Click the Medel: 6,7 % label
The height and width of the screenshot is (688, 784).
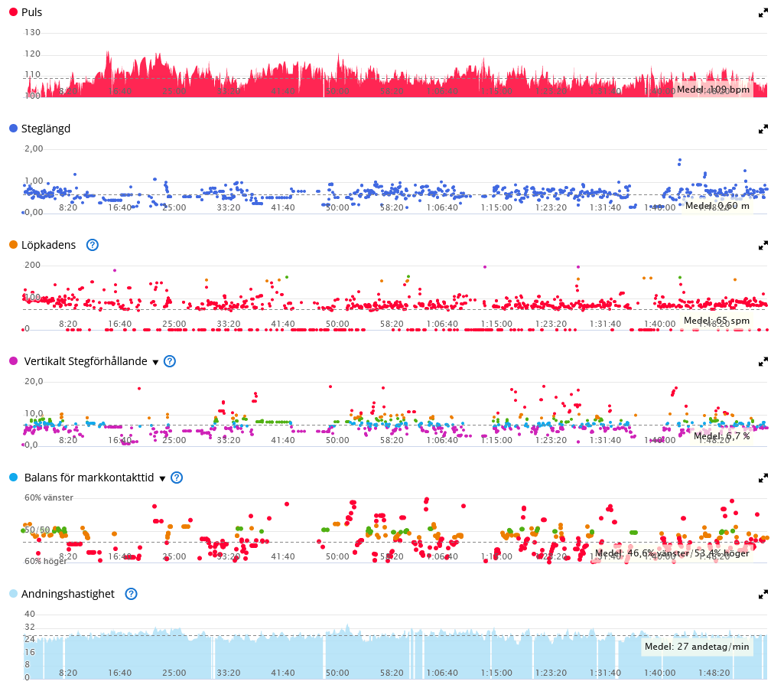click(x=721, y=436)
